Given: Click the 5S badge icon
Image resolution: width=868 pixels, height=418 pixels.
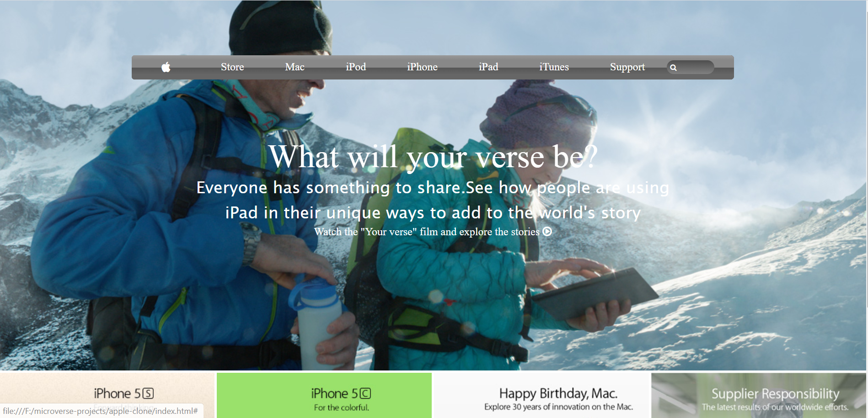Looking at the screenshot, I should pyautogui.click(x=148, y=393).
